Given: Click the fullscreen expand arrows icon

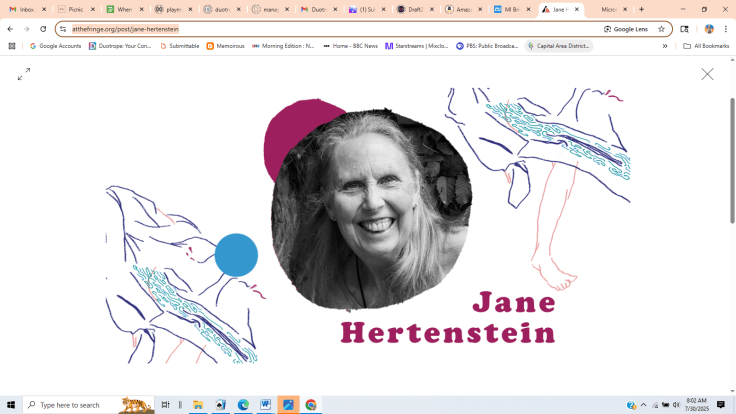Looking at the screenshot, I should coord(24,74).
